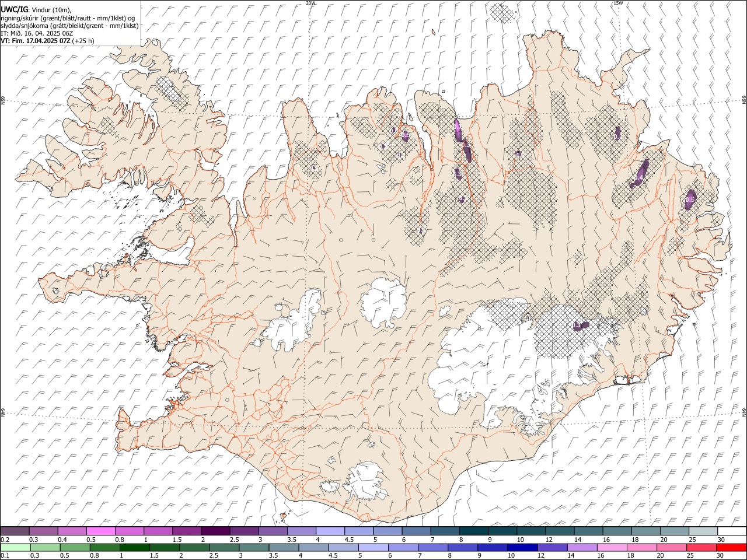This screenshot has width=747, height=560.
Task: Pick the dark mauve 0.2 swatch, upper scale
Action: coord(15,531)
